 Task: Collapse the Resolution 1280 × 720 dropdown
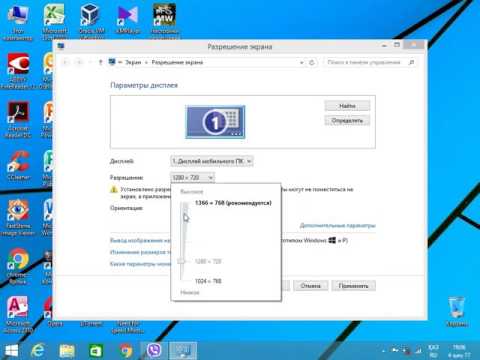click(192, 177)
